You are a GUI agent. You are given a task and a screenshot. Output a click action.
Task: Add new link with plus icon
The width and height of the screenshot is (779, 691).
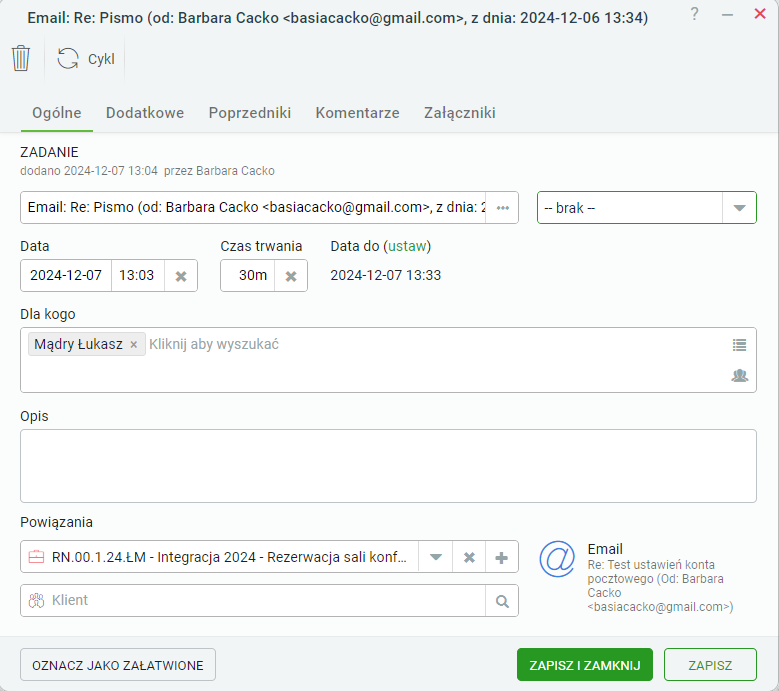[502, 557]
